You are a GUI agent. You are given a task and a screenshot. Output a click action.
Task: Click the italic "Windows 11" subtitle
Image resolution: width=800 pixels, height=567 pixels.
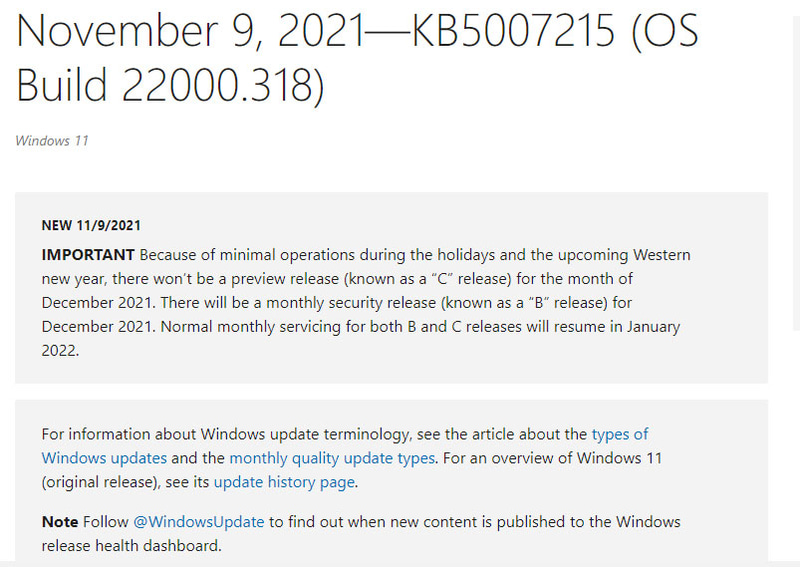[x=52, y=140]
